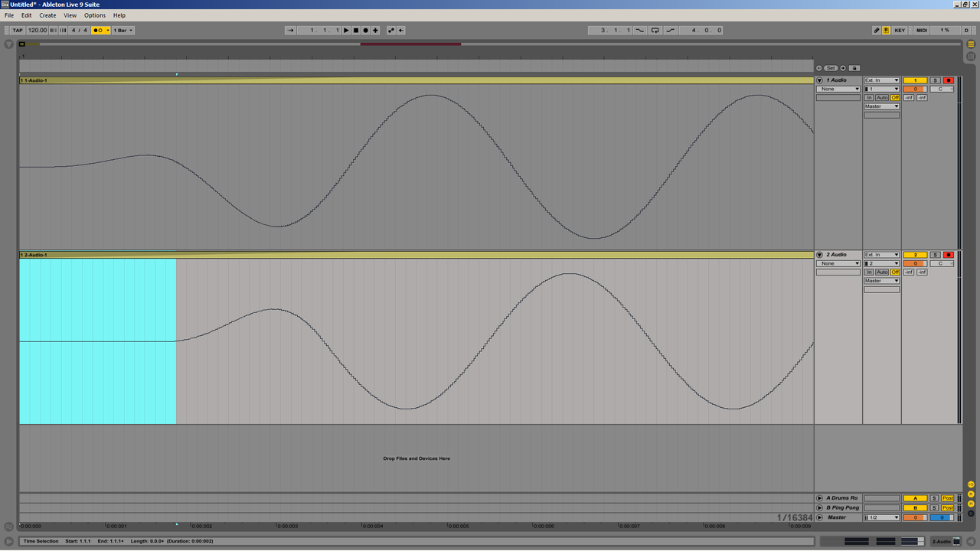
Task: Open the 1 Audio None chooser dropdown
Action: click(838, 89)
